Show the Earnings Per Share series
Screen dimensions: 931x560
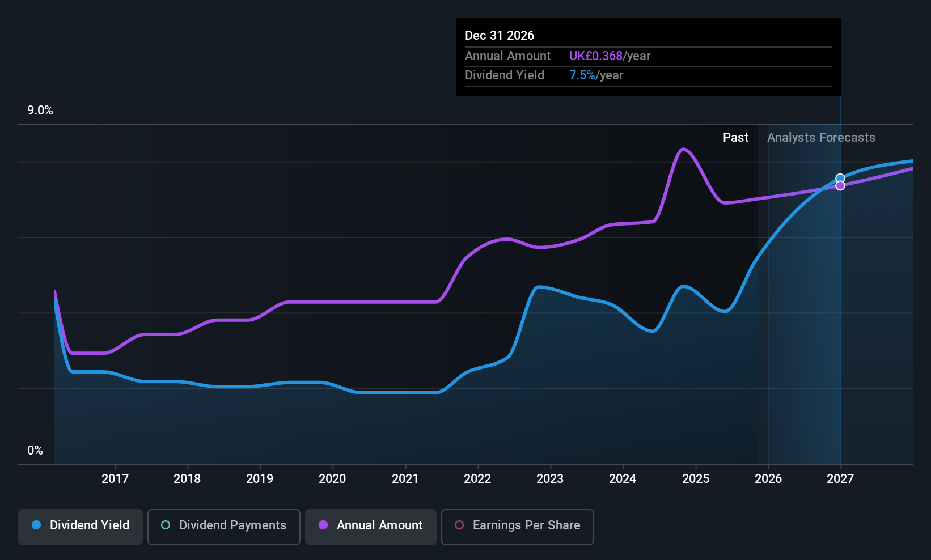517,527
